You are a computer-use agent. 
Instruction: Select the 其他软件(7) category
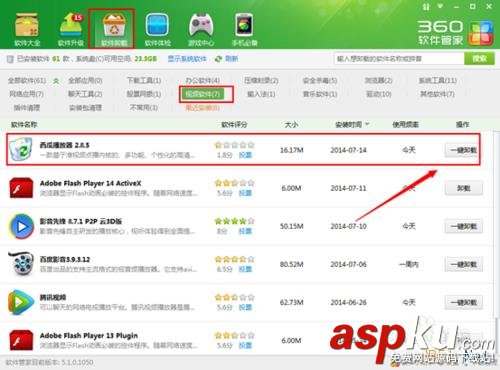coord(437,94)
